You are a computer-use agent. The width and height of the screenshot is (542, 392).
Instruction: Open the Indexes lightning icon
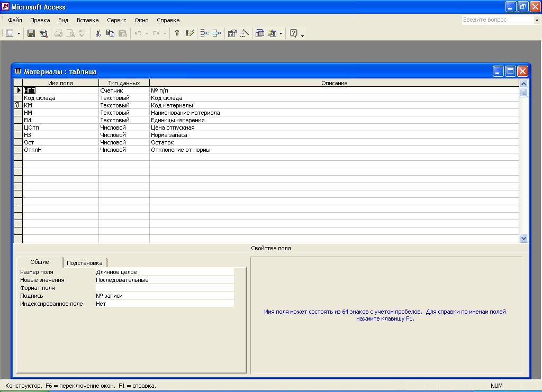(x=189, y=33)
